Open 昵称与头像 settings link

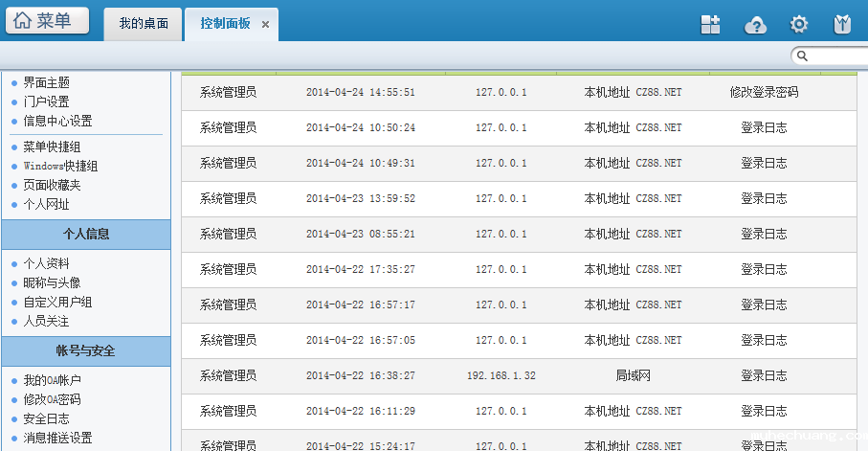52,282
